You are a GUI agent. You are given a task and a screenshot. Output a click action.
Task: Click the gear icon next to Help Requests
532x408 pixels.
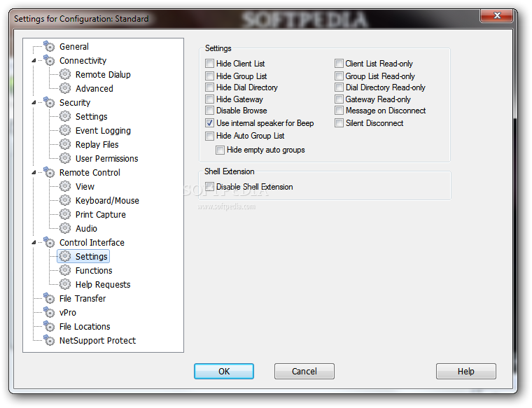pos(65,284)
